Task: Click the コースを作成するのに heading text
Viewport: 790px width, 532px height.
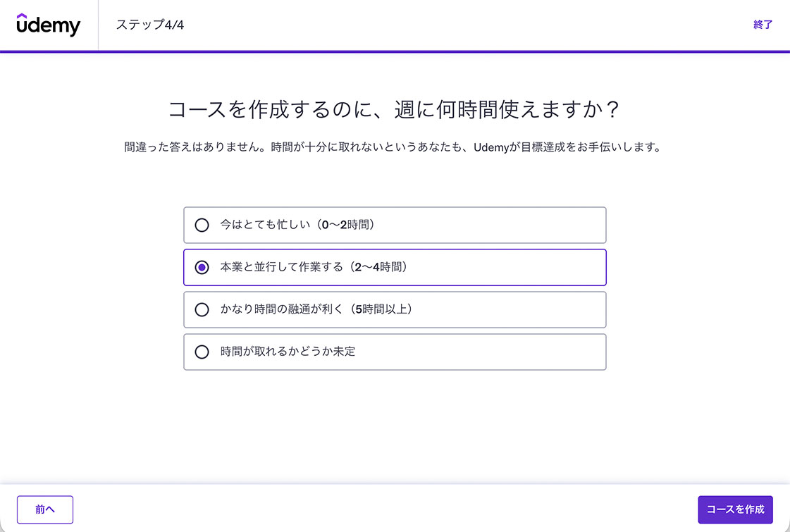Action: (x=394, y=110)
